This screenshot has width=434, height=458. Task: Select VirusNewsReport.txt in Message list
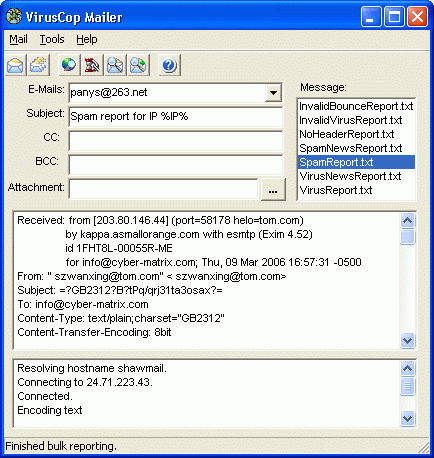356,176
